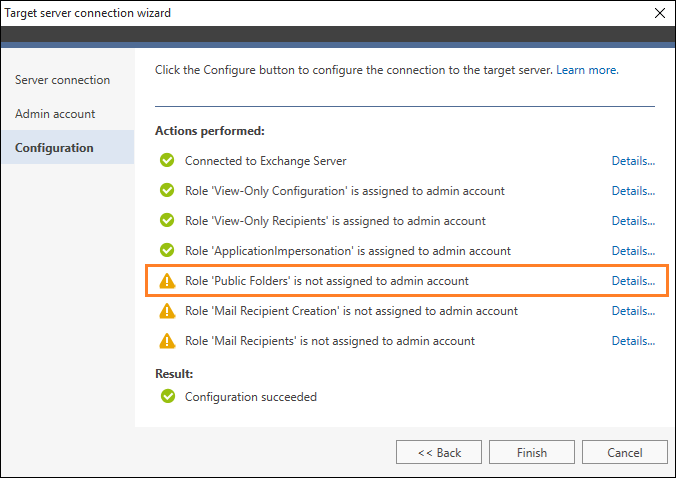Open Details for Connected to Exchange Server
The height and width of the screenshot is (478, 676).
pyautogui.click(x=633, y=161)
